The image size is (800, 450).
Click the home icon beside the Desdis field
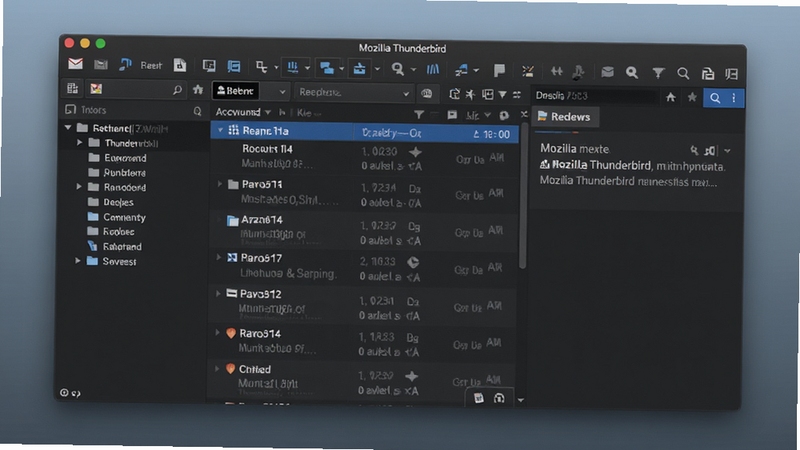tap(670, 97)
